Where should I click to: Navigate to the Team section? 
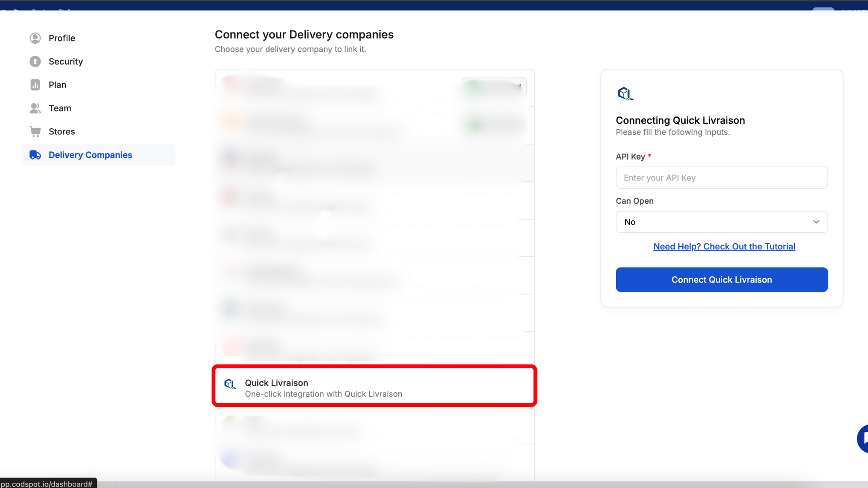[x=60, y=108]
